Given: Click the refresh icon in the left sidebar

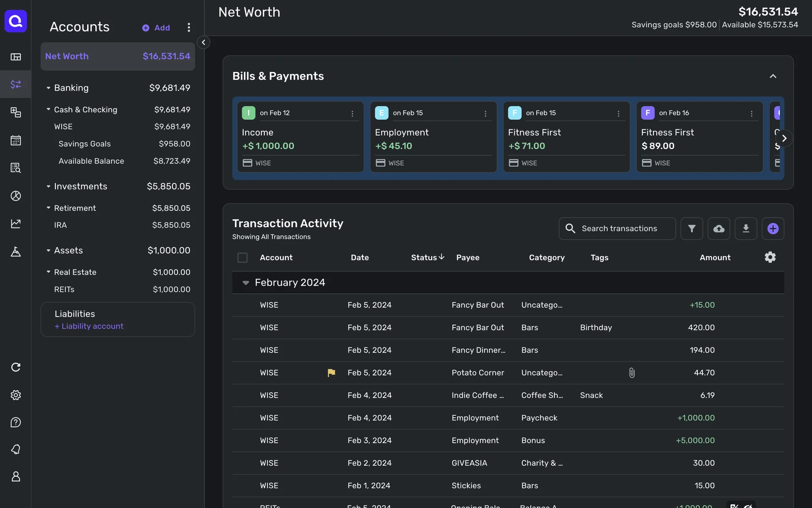Looking at the screenshot, I should click(x=16, y=367).
